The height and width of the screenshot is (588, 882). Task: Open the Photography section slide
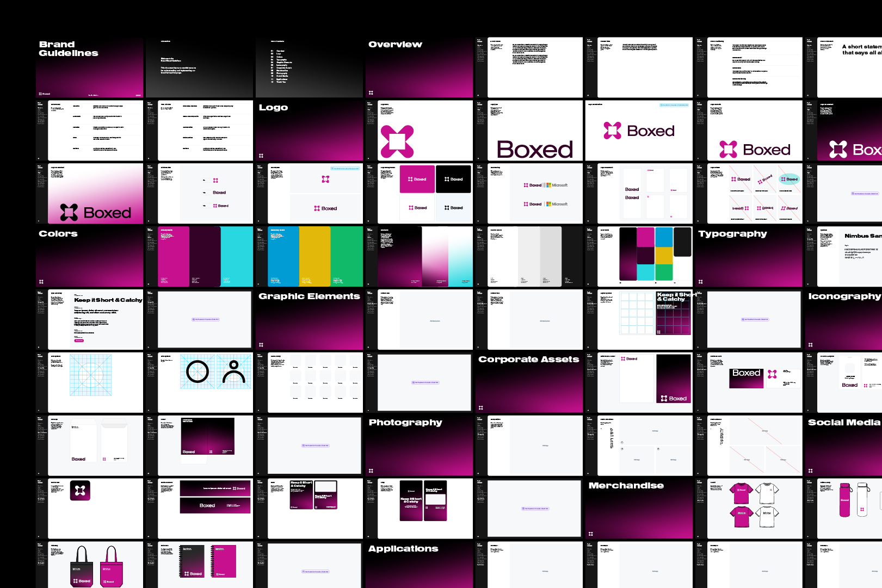[419, 446]
